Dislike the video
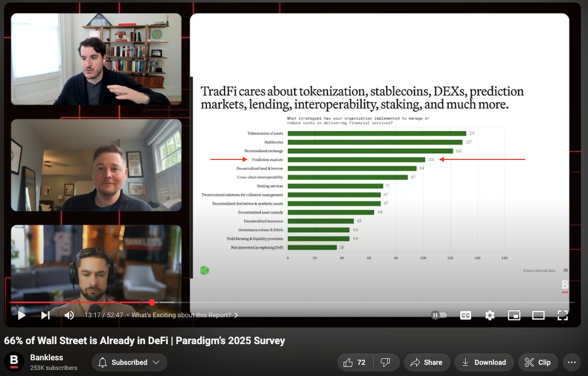Image resolution: width=588 pixels, height=376 pixels. point(386,362)
